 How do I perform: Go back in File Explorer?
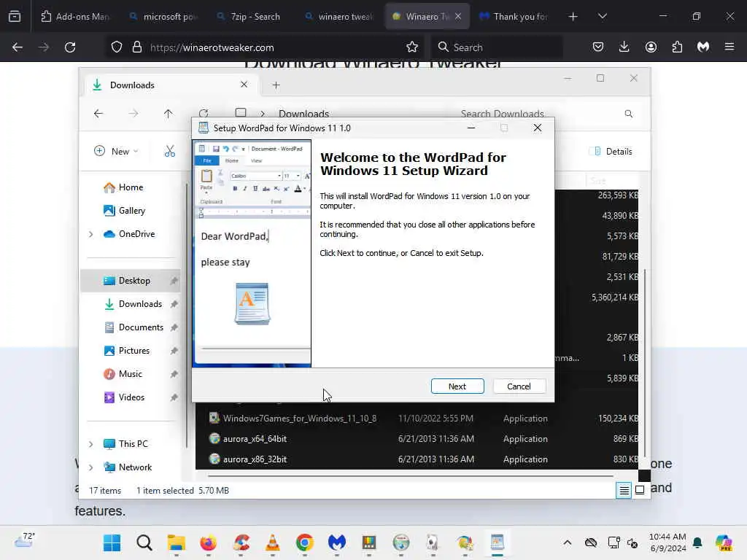tap(98, 113)
